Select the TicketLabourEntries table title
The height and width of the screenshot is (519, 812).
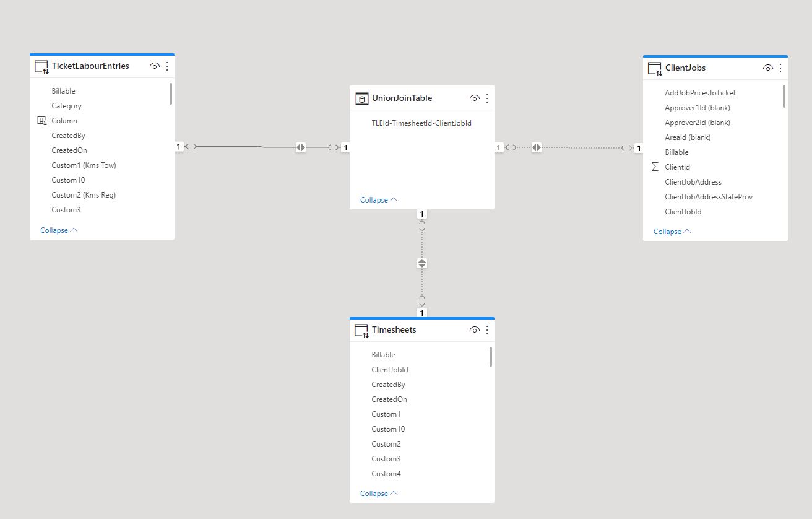90,66
